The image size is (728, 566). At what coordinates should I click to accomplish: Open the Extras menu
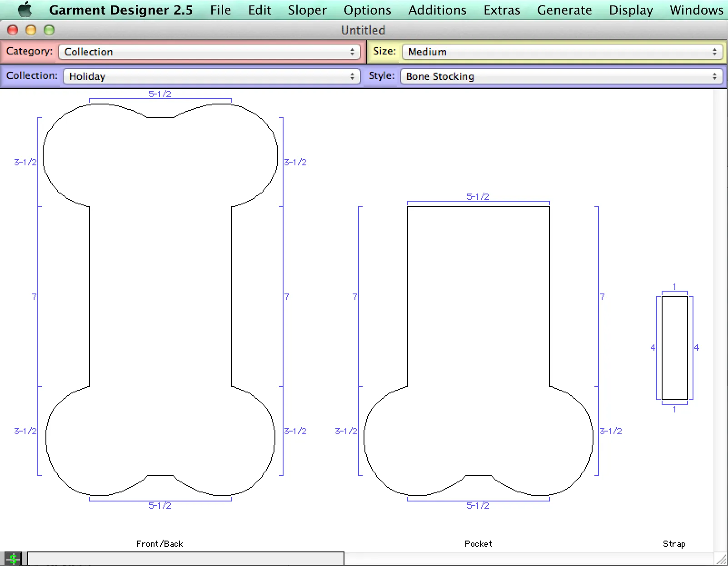[x=502, y=10]
